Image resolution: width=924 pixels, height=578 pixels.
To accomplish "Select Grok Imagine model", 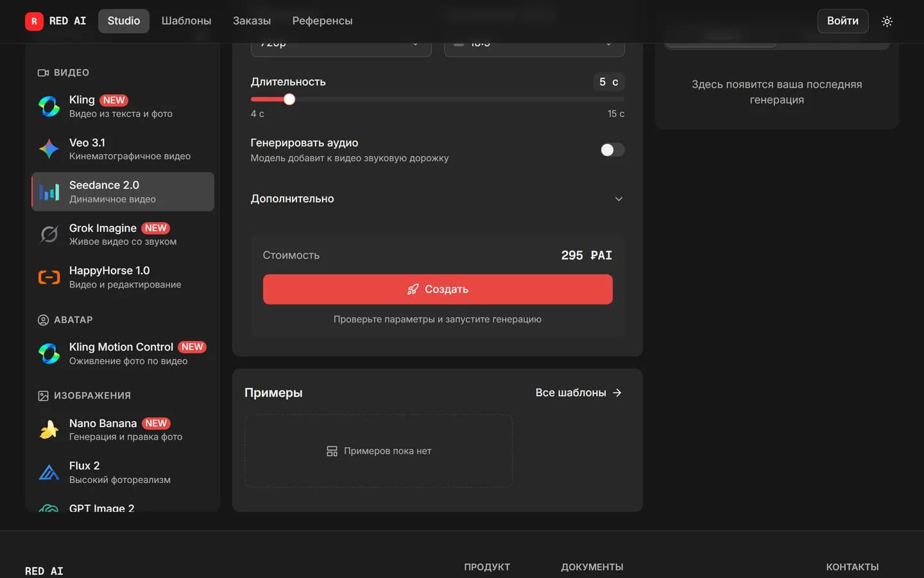I will (123, 234).
